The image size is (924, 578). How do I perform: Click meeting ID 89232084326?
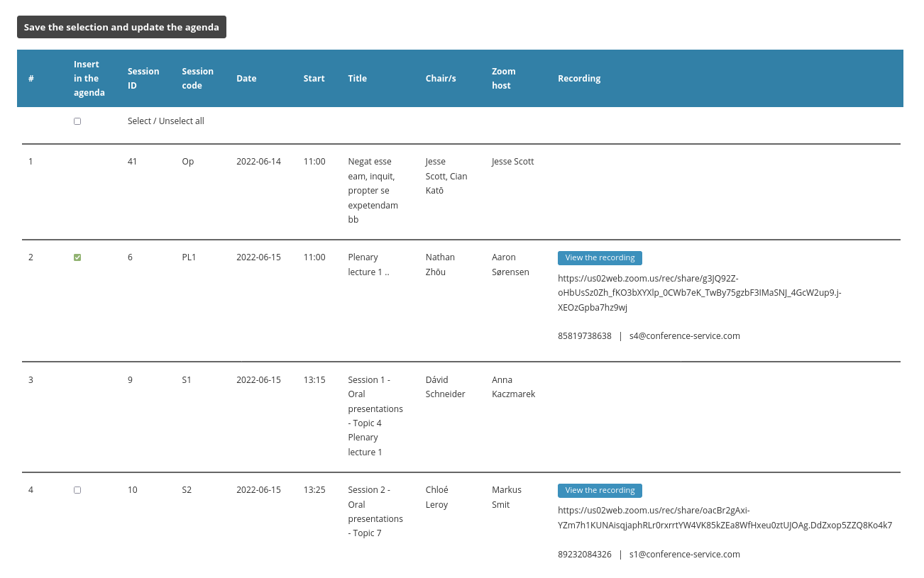[584, 555]
